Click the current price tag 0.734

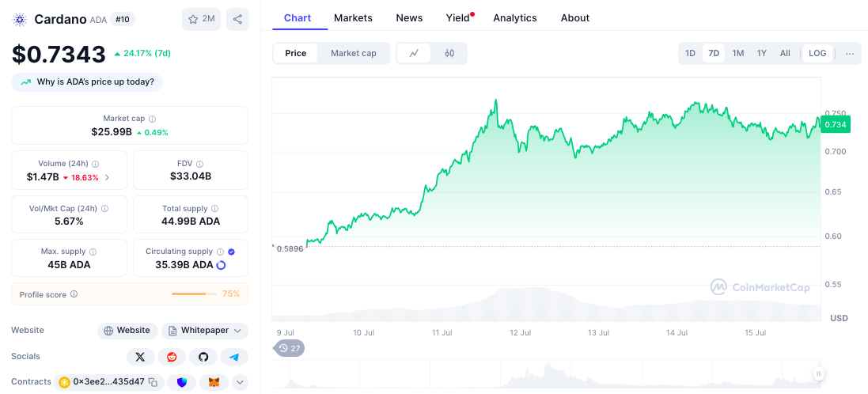click(836, 124)
